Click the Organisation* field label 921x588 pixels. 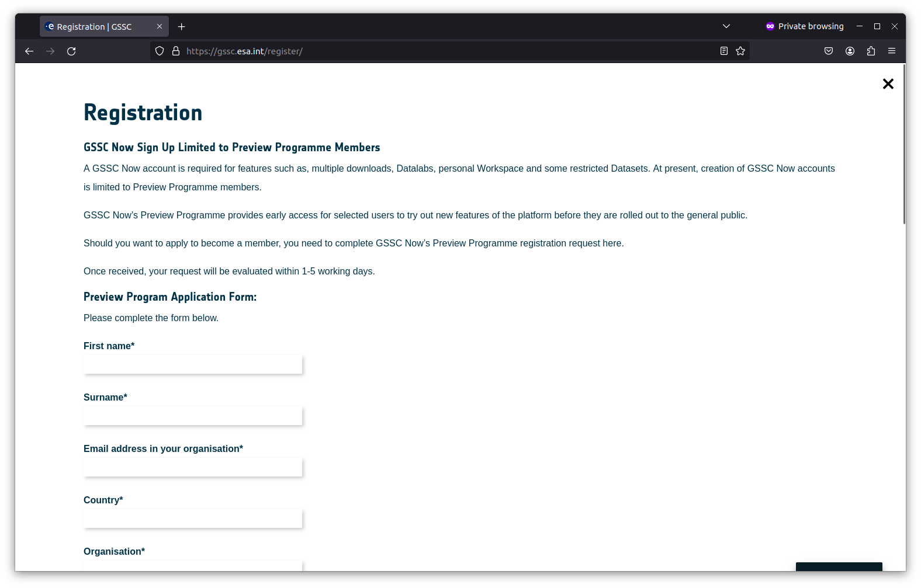point(114,552)
